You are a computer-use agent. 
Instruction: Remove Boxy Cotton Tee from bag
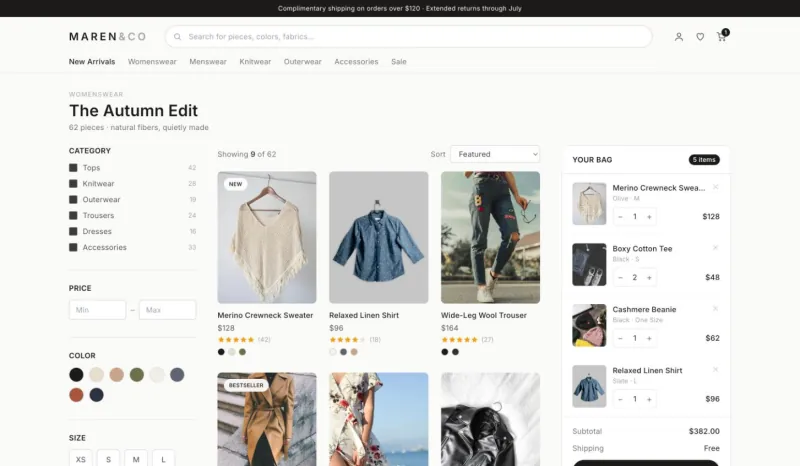715,248
